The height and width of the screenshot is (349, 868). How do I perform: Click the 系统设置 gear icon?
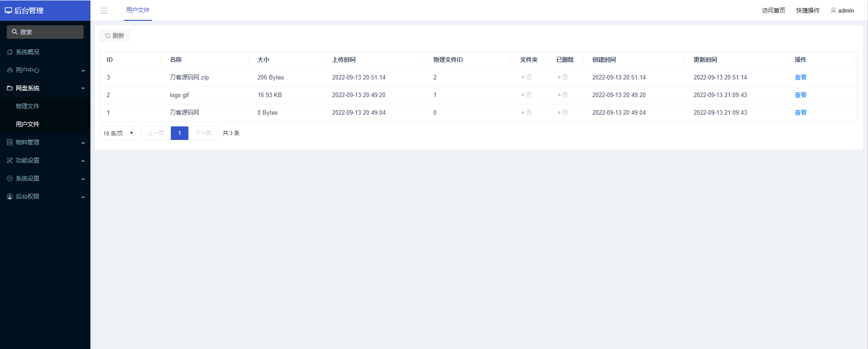[10, 179]
